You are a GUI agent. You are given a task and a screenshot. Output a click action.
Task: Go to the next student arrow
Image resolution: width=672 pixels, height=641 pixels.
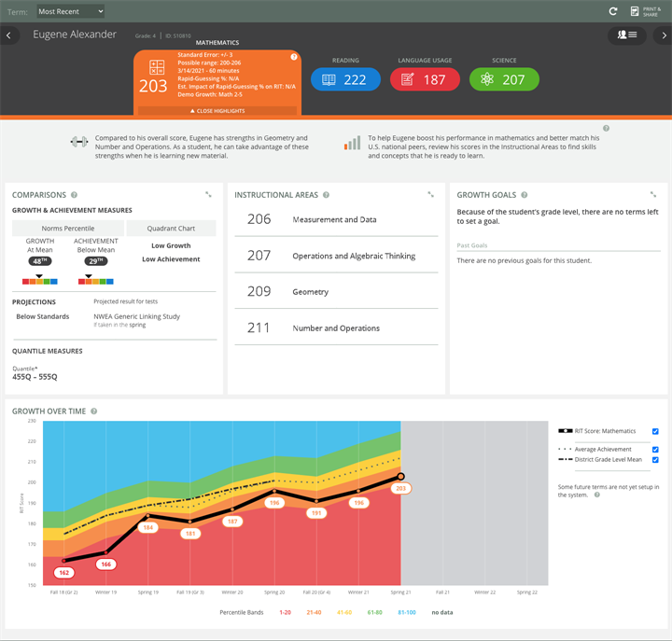click(x=663, y=35)
